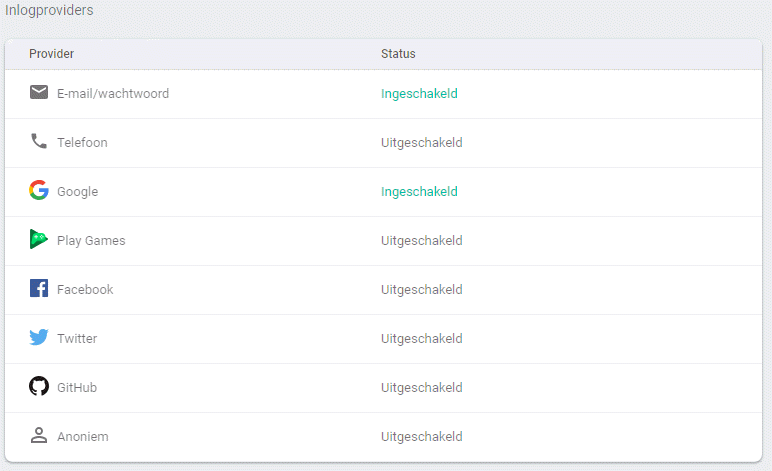Click the E-mail/wachtwoord envelope icon

39,93
